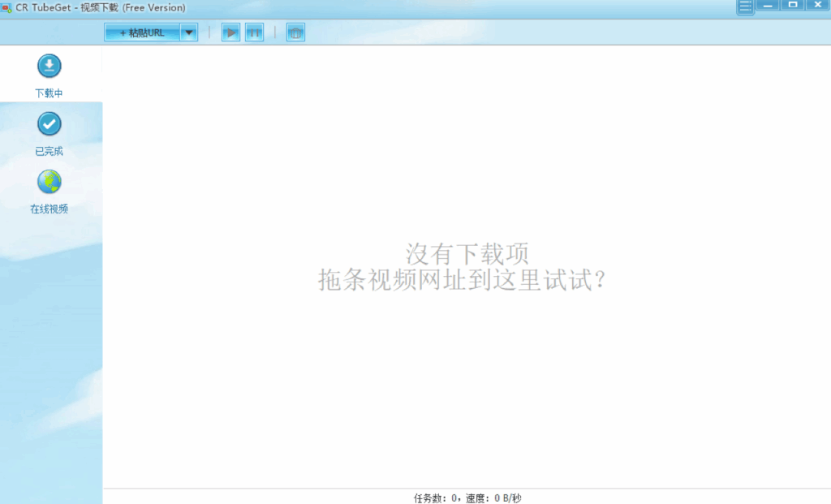
Task: Click the trash delete toolbar icon
Action: pos(295,32)
